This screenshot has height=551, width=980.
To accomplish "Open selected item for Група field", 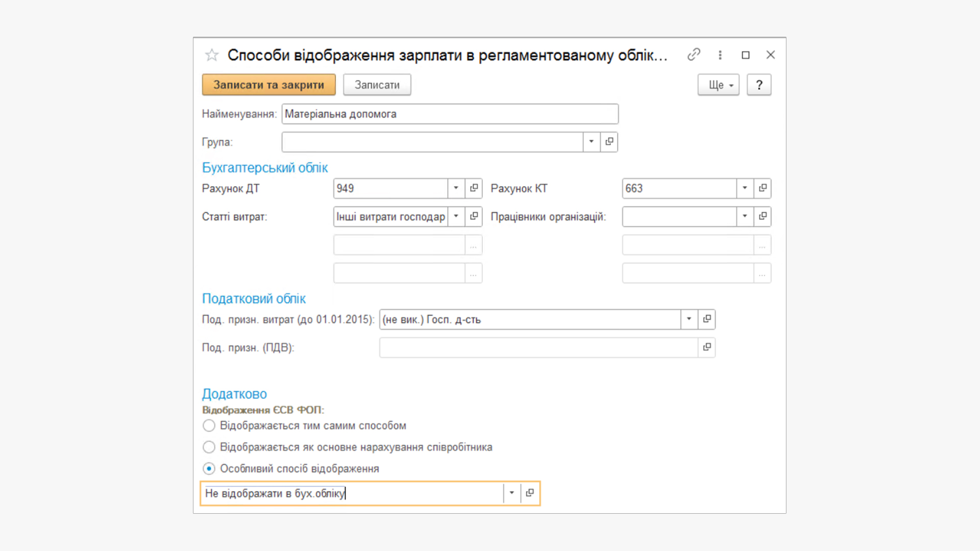I will (609, 142).
